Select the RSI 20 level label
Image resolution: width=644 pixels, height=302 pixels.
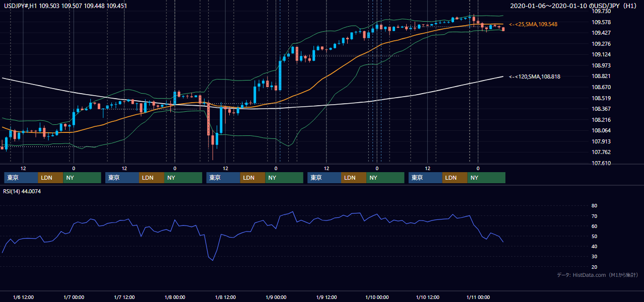(594, 267)
